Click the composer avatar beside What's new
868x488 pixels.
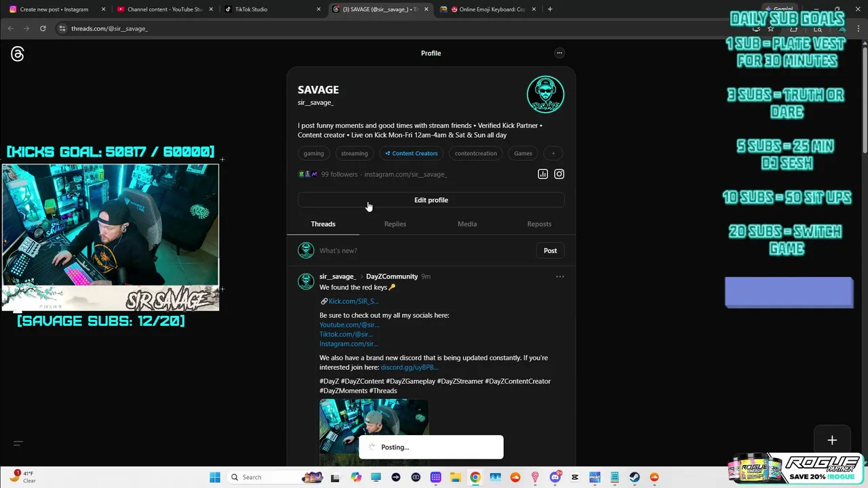pos(307,251)
